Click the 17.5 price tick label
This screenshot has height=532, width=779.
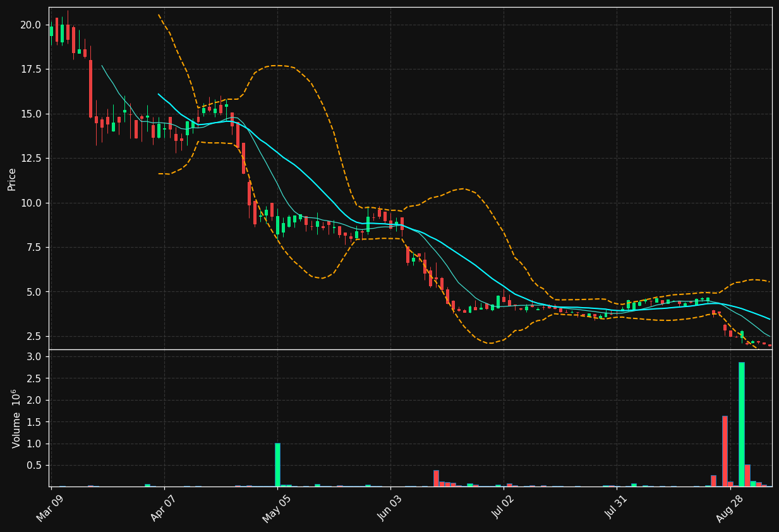tap(30, 70)
